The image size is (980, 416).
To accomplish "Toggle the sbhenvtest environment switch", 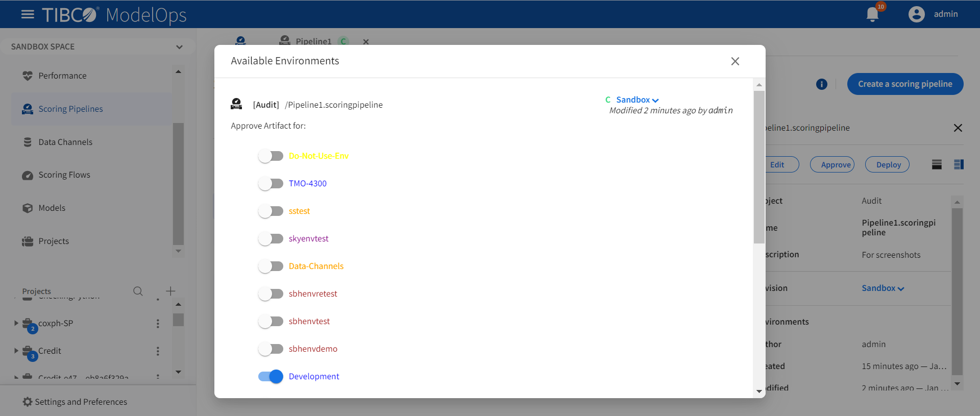I will pyautogui.click(x=271, y=322).
